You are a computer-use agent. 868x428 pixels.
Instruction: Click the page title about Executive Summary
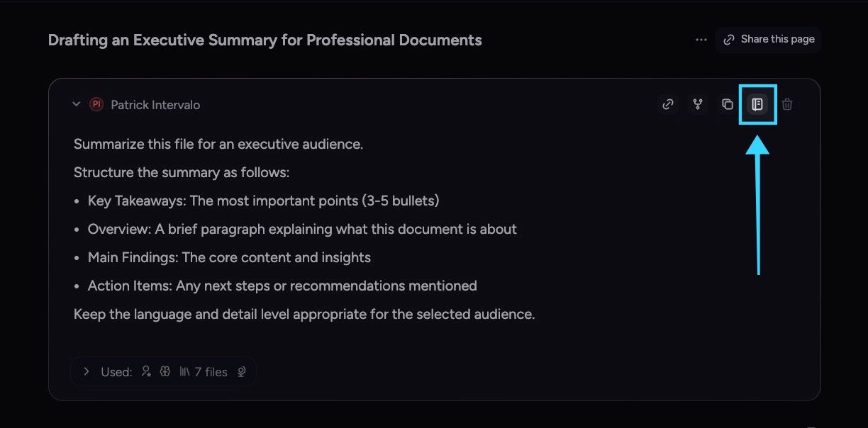tap(265, 40)
